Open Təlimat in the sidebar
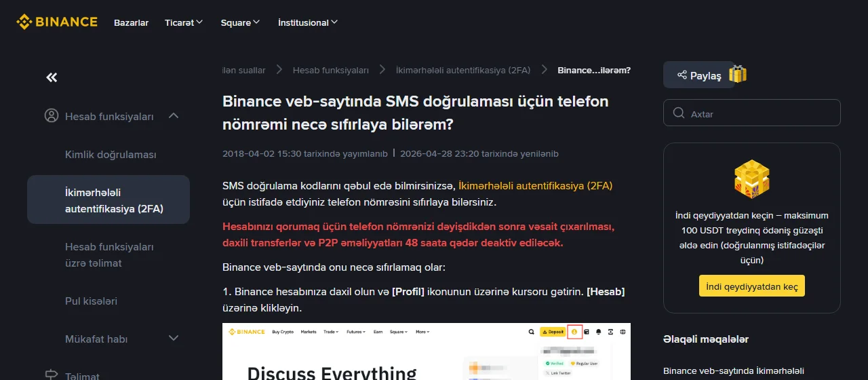 [x=82, y=376]
